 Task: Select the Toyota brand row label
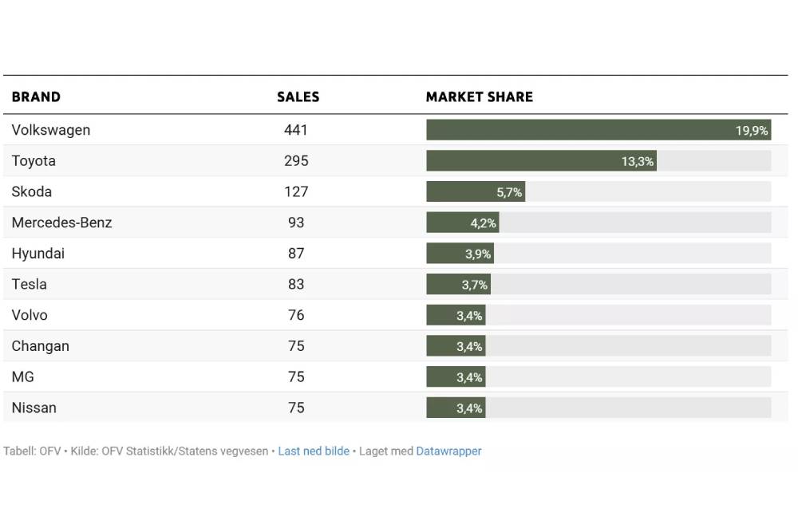[34, 161]
